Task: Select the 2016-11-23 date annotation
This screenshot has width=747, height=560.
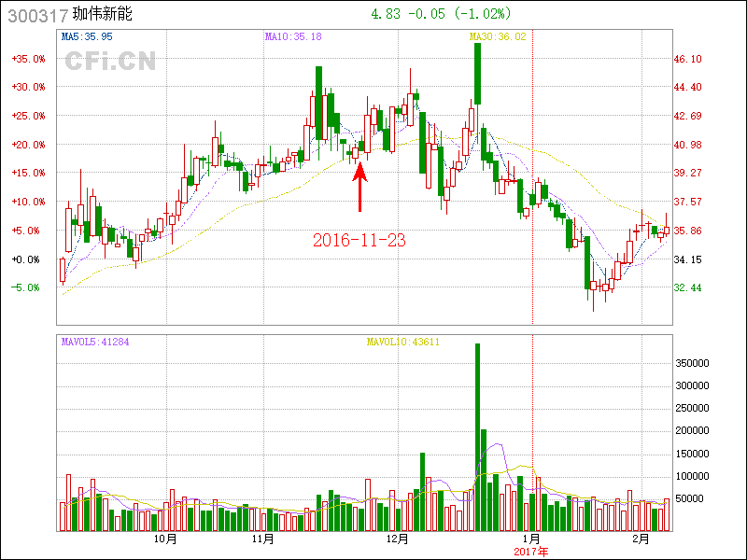Action: click(x=359, y=240)
